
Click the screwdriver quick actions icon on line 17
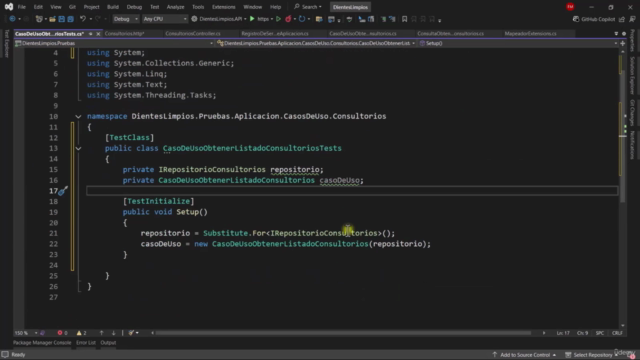pos(62,191)
